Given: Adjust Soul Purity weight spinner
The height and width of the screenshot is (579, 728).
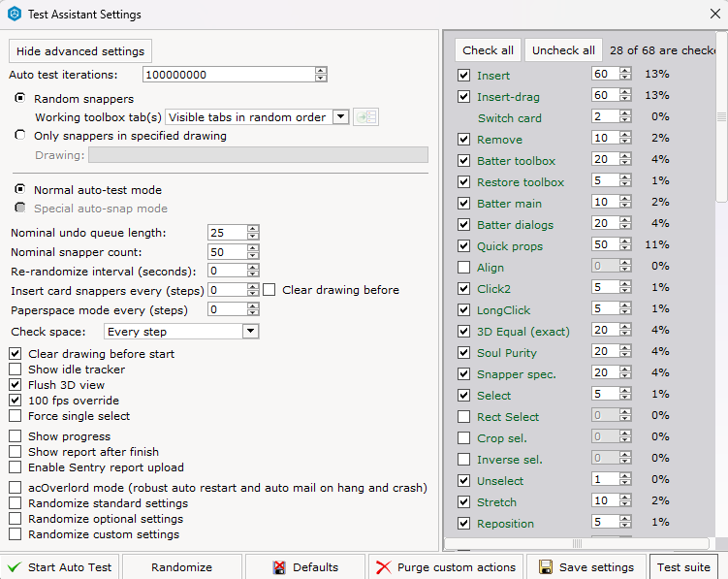Looking at the screenshot, I should tap(625, 351).
